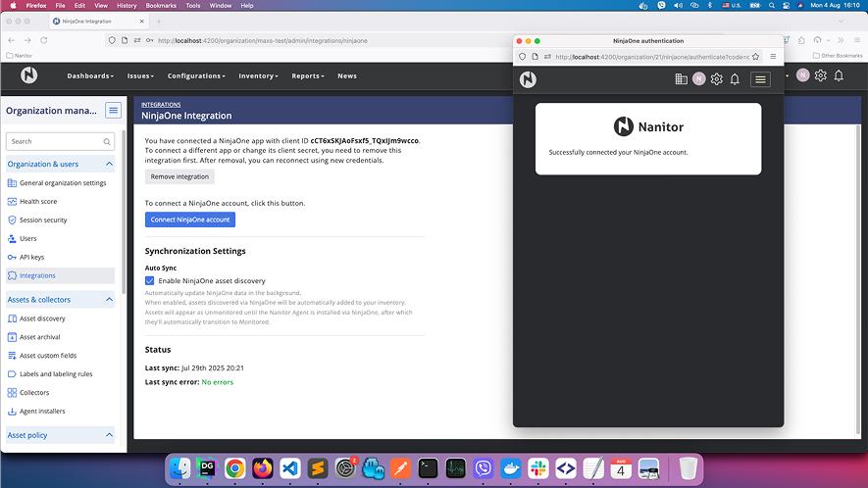Open notifications bell in popup window
The image size is (868, 488).
pos(735,79)
